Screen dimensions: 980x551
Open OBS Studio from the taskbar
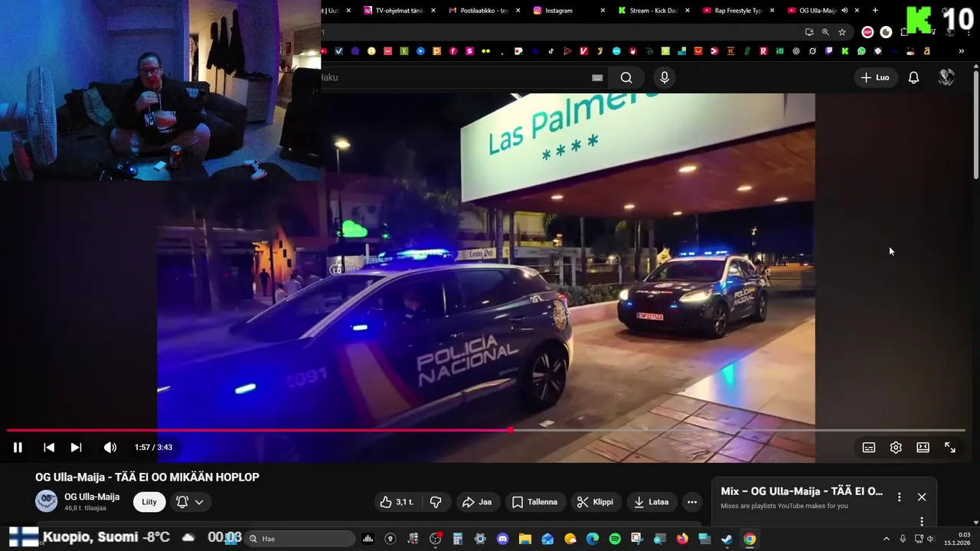[436, 539]
